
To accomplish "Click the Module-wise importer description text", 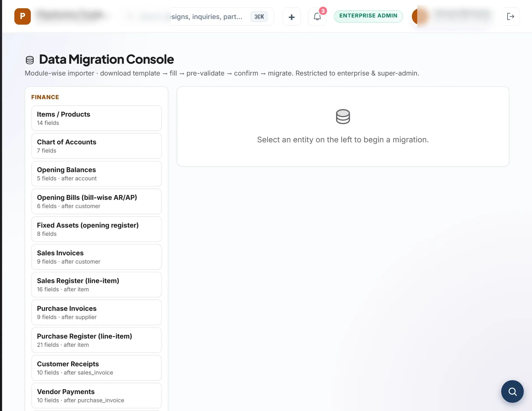I will tap(222, 73).
